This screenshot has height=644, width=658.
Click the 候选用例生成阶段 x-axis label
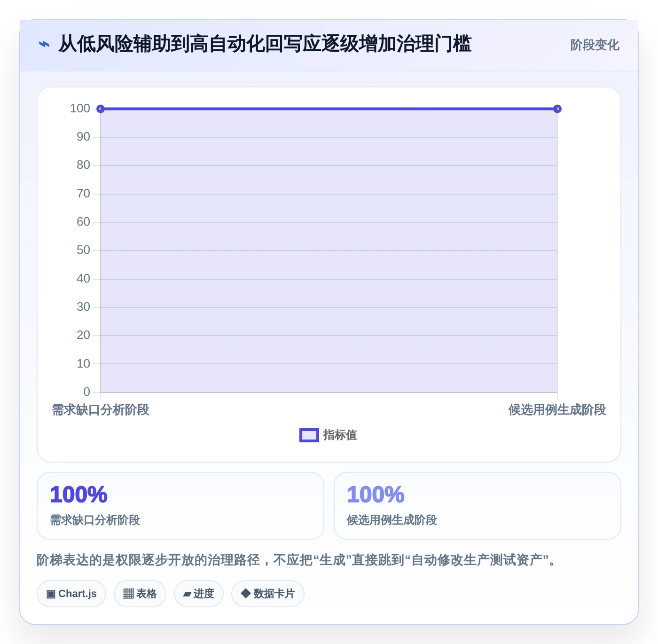(557, 410)
